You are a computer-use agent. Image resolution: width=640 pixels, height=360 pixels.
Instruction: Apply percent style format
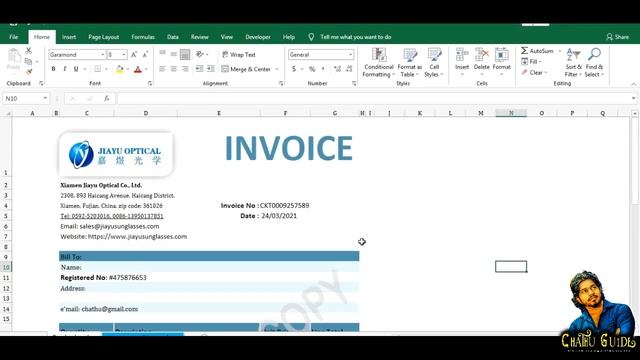312,69
